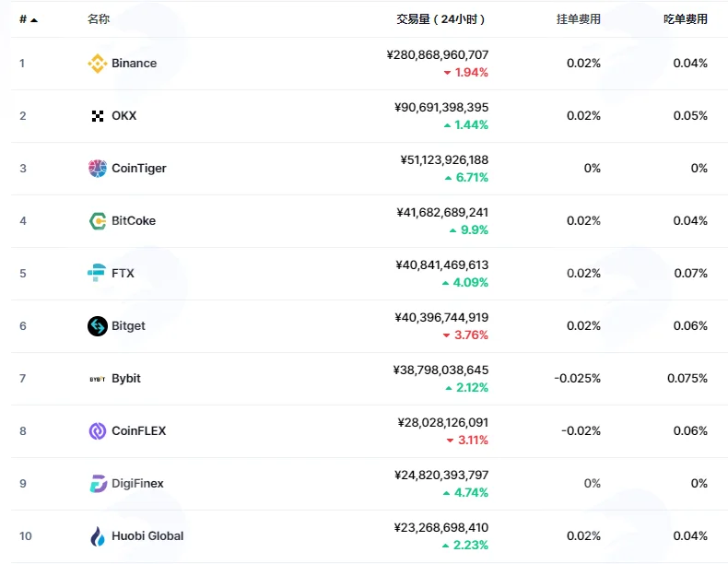Open the DigiFinex exchange name link
Image resolution: width=728 pixels, height=564 pixels.
tap(137, 484)
